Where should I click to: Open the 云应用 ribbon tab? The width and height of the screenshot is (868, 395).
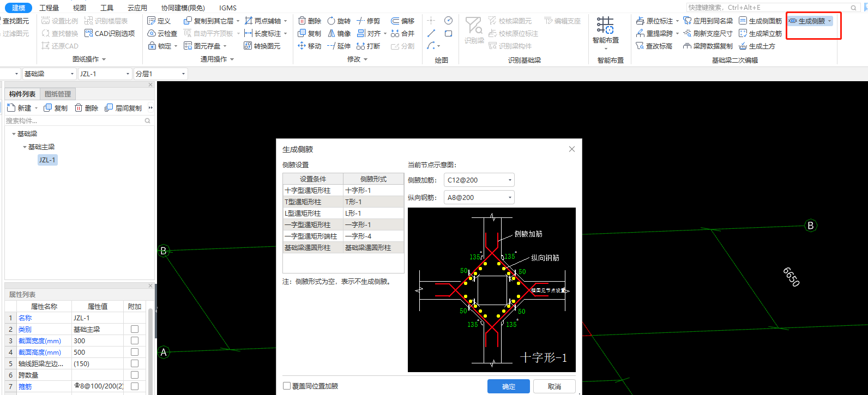click(137, 8)
